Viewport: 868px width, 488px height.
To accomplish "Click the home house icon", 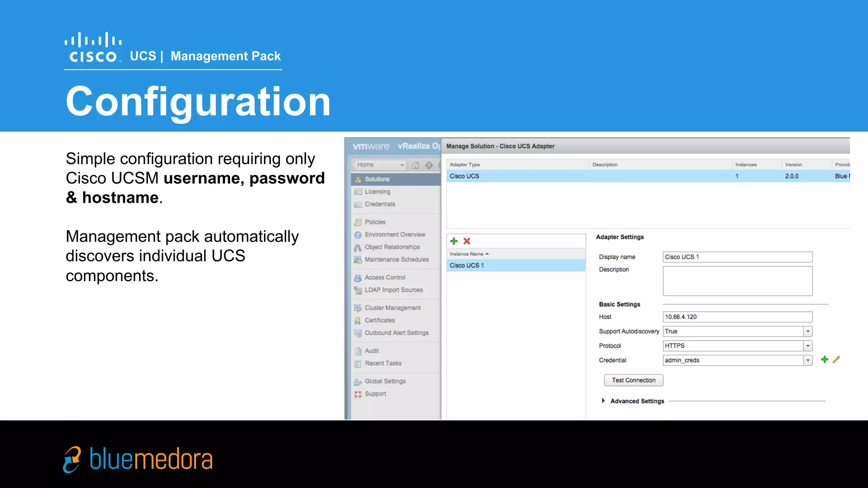I will 416,165.
